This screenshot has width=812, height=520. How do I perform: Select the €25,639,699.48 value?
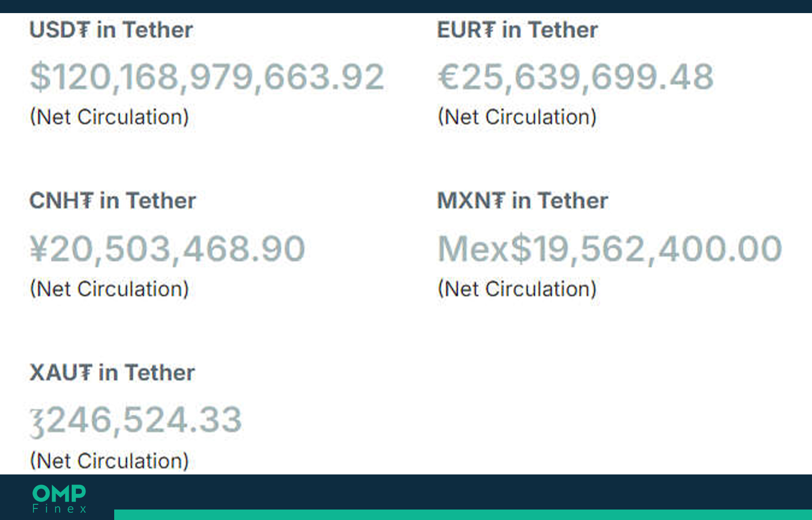pos(576,77)
